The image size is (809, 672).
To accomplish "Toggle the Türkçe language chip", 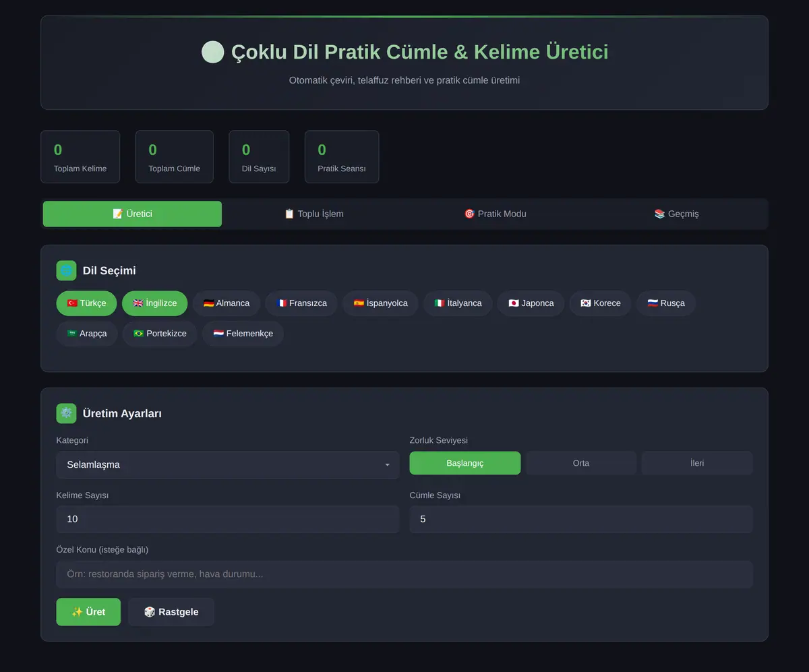I will coord(86,303).
